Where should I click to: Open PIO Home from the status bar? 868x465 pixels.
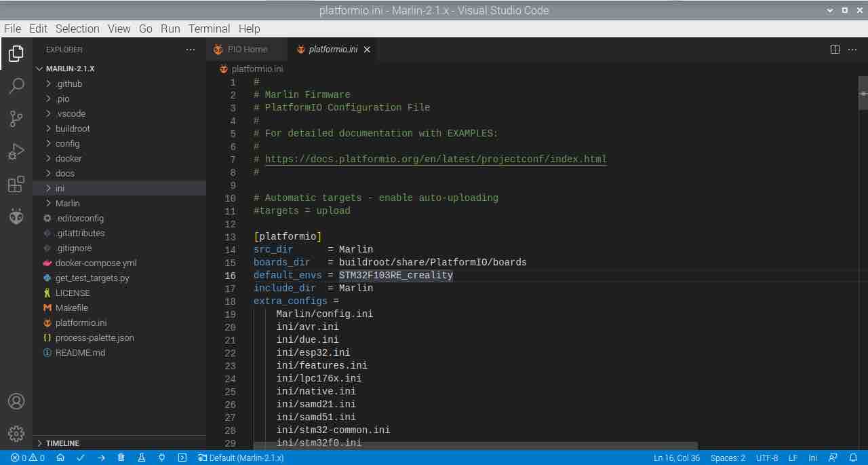[x=60, y=458]
